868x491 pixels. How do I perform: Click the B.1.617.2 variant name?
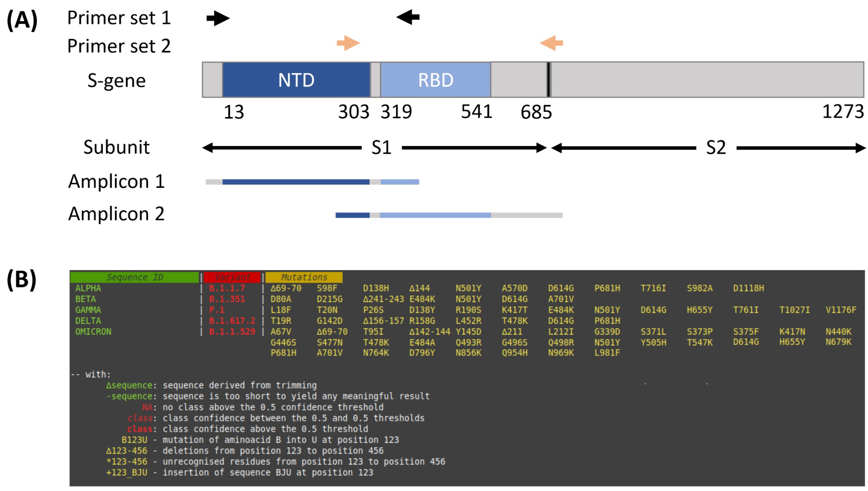point(232,321)
